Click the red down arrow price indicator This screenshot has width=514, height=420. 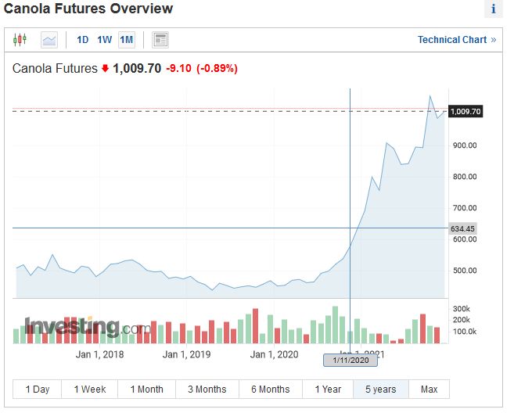[105, 69]
